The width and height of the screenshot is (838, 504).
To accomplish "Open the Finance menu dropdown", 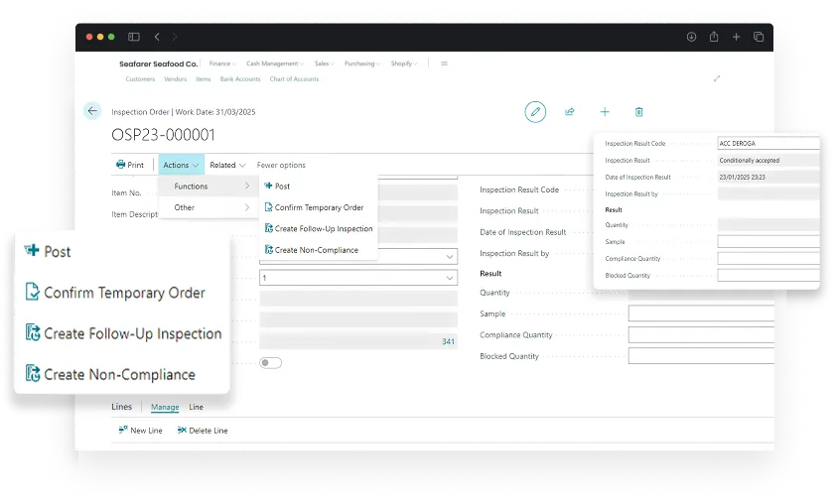I will tap(222, 63).
